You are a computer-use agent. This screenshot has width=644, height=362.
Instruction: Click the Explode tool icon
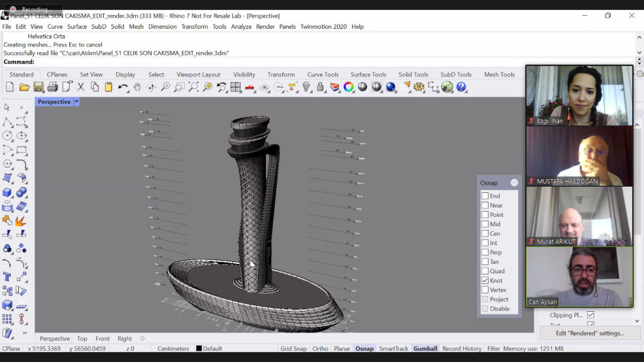[21, 221]
